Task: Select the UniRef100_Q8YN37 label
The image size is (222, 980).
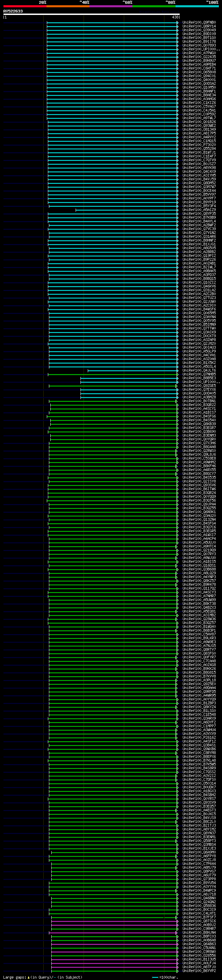Action: click(x=199, y=833)
